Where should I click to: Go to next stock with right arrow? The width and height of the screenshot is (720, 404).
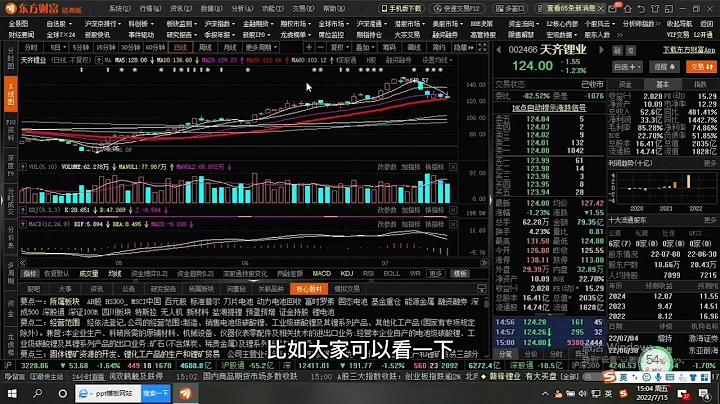point(601,50)
